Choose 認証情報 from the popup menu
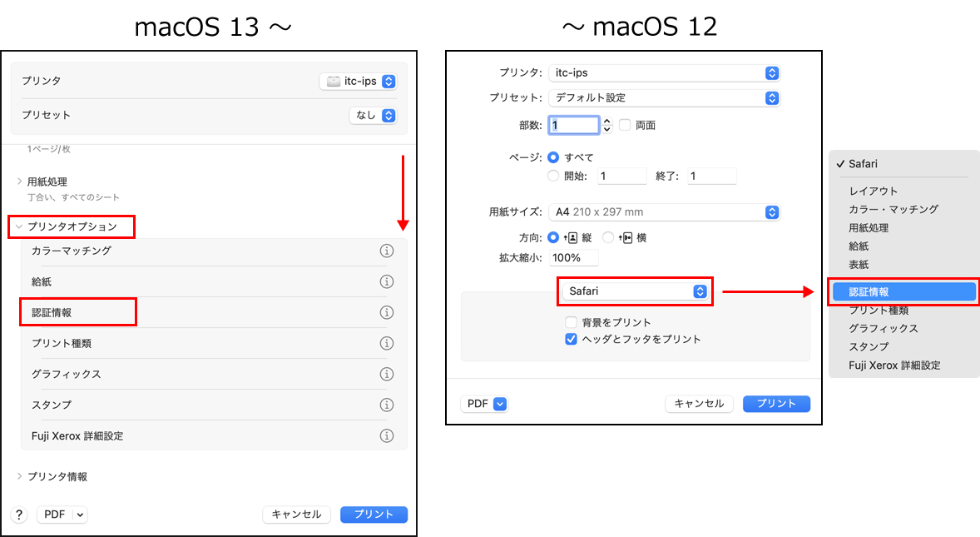This screenshot has width=980, height=537. [x=903, y=292]
